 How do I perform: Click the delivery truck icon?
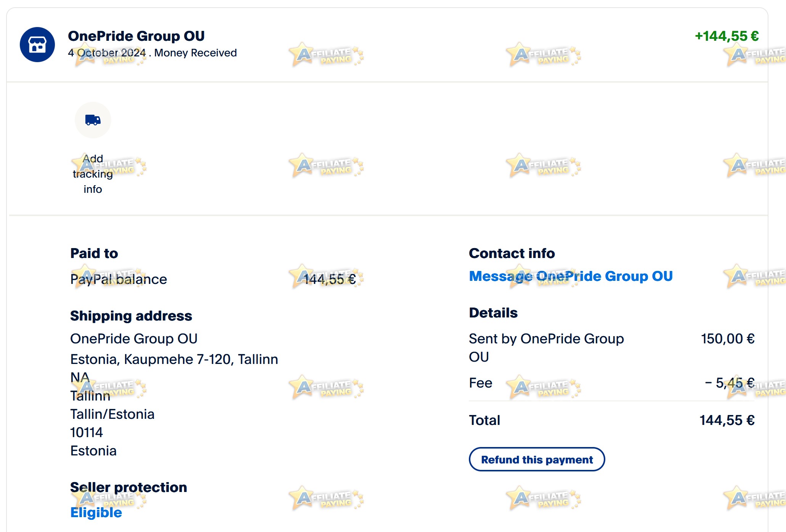coord(93,120)
